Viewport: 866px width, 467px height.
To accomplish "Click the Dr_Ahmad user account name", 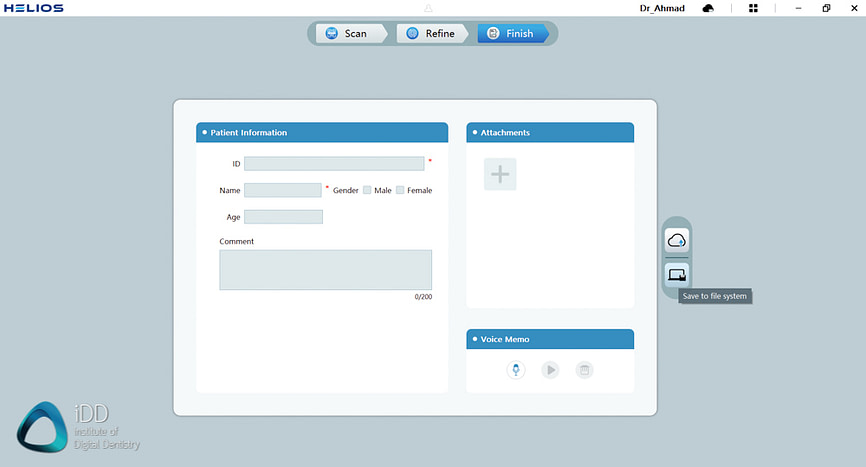I will point(664,8).
